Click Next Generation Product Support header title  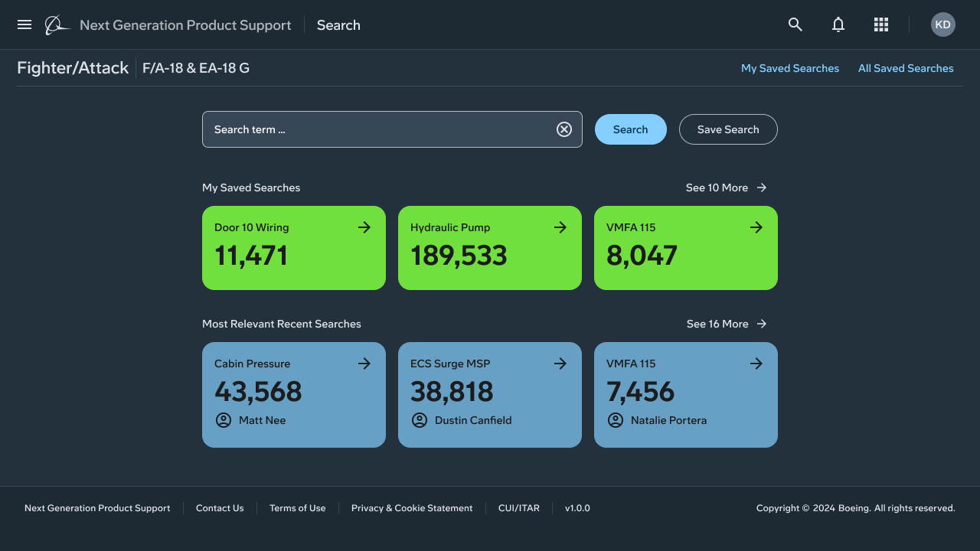(x=185, y=25)
